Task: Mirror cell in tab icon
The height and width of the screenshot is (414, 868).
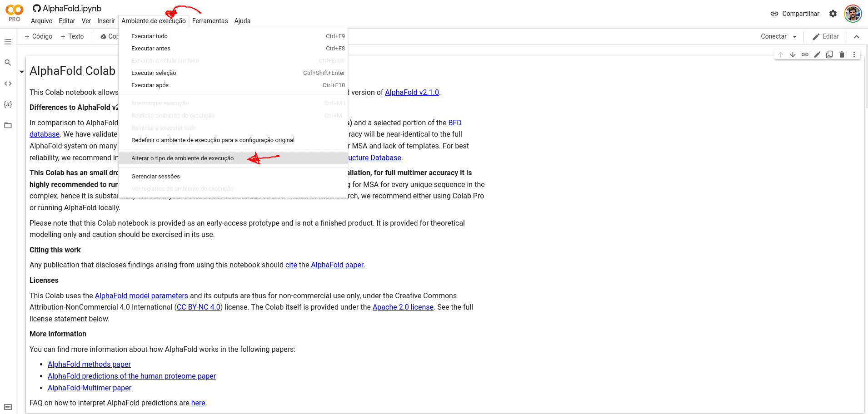Action: coord(829,54)
